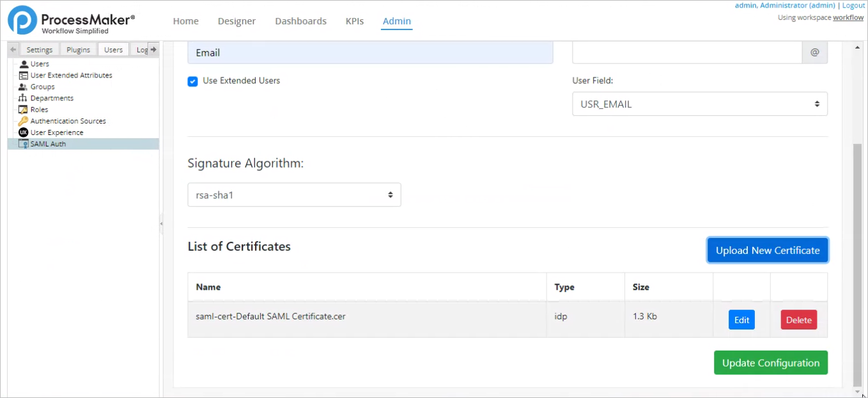The height and width of the screenshot is (398, 868).
Task: Click the Upload New Certificate button
Action: (x=767, y=250)
